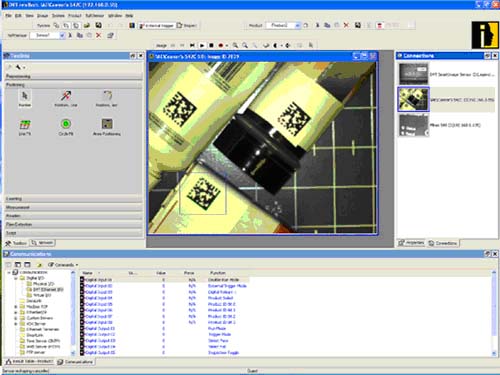Click the cut scissors icon beside the sensor dropdown
Viewport: 500px width, 375px height.
click(70, 35)
